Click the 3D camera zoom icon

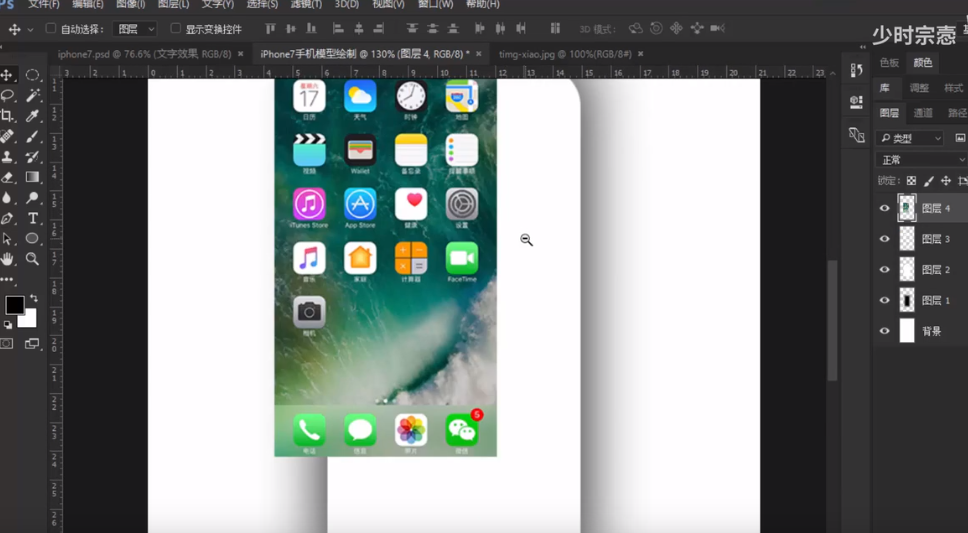717,28
